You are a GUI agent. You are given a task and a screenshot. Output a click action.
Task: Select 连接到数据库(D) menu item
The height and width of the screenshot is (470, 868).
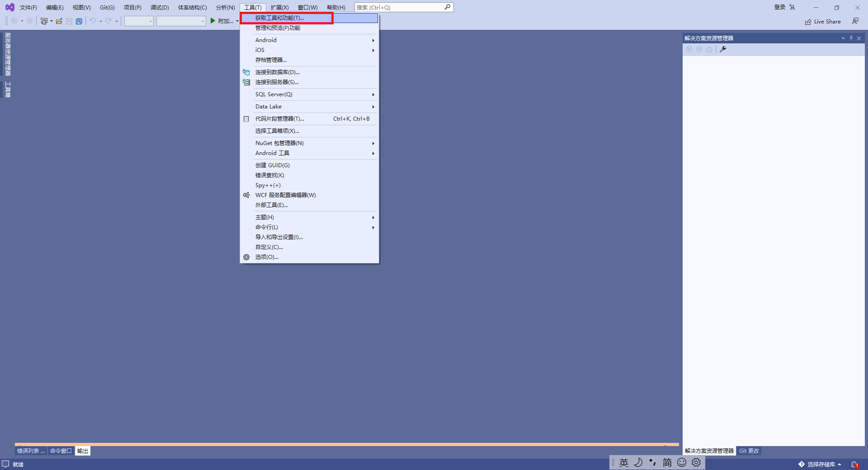[x=310, y=72]
